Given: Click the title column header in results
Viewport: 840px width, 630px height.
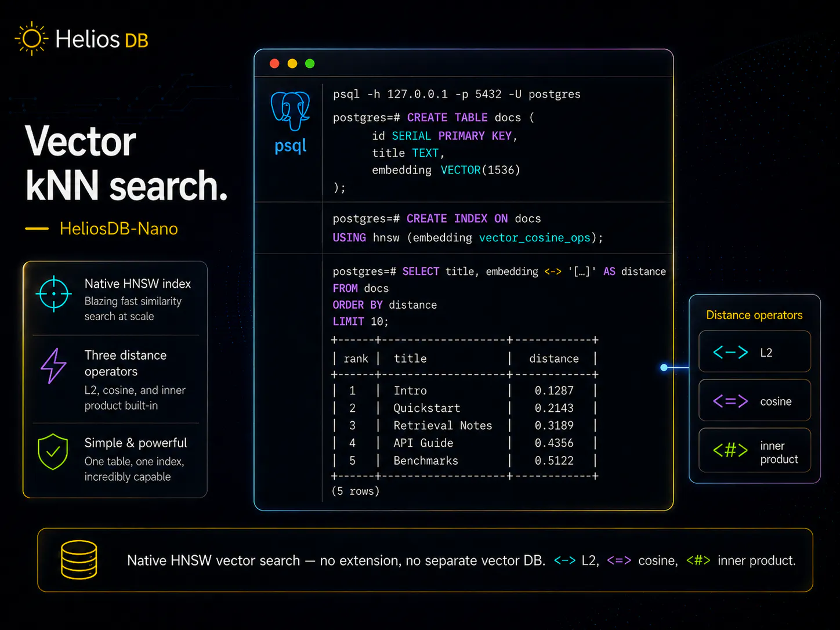Looking at the screenshot, I should click(x=410, y=359).
